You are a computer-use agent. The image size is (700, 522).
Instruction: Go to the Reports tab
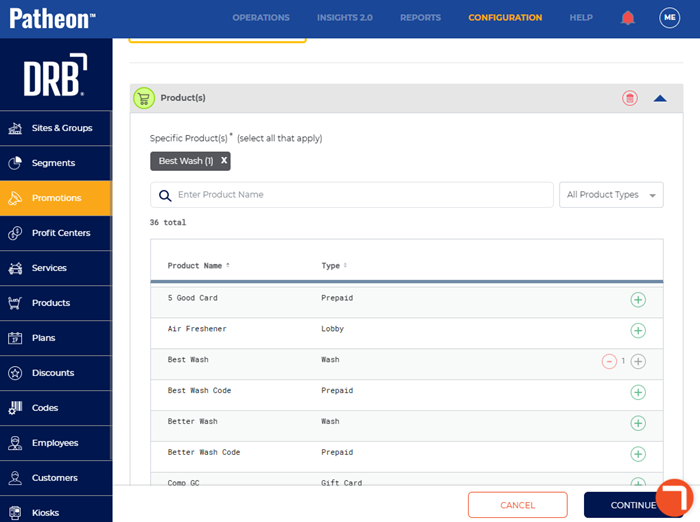pos(420,18)
